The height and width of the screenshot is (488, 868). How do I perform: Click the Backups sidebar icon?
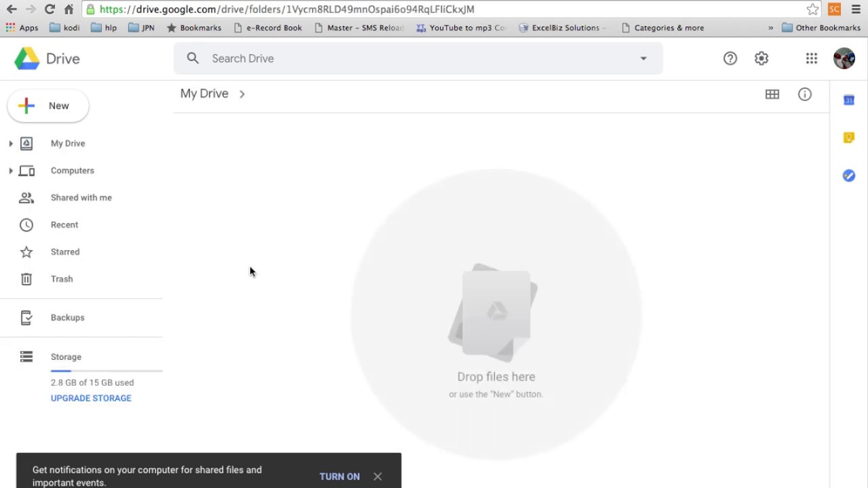point(26,317)
